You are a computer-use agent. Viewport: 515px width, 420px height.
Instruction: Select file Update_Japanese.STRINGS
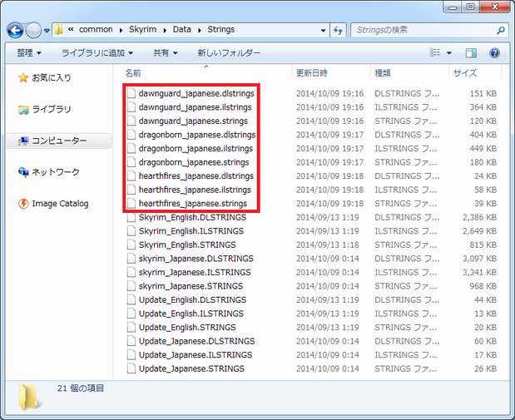(x=191, y=369)
